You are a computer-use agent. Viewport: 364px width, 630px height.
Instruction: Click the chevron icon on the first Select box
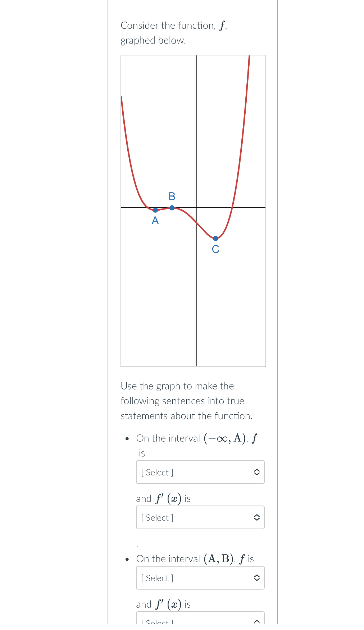point(256,472)
